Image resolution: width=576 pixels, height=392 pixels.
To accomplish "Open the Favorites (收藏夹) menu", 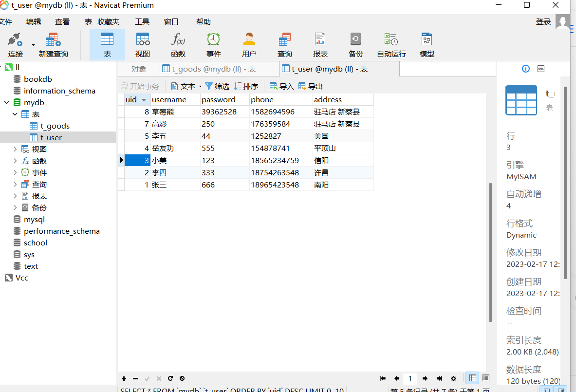I will [x=109, y=22].
